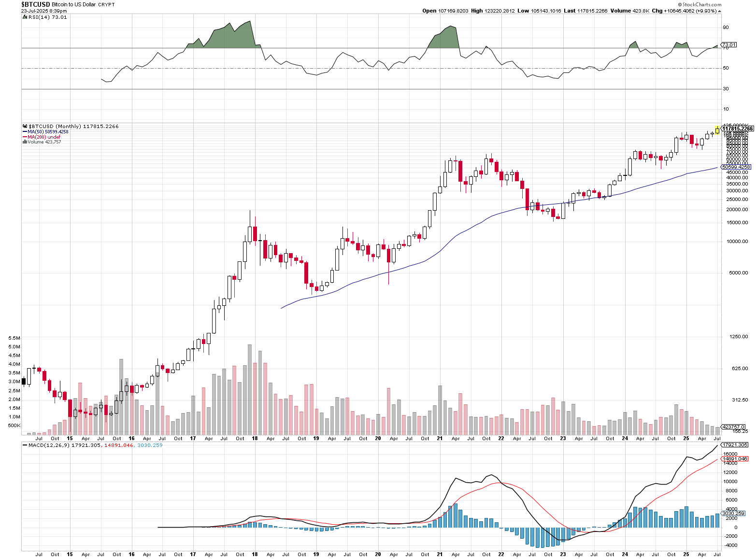Click the RSI(14) area-chart legend icon
The image size is (756, 559).
[x=25, y=17]
